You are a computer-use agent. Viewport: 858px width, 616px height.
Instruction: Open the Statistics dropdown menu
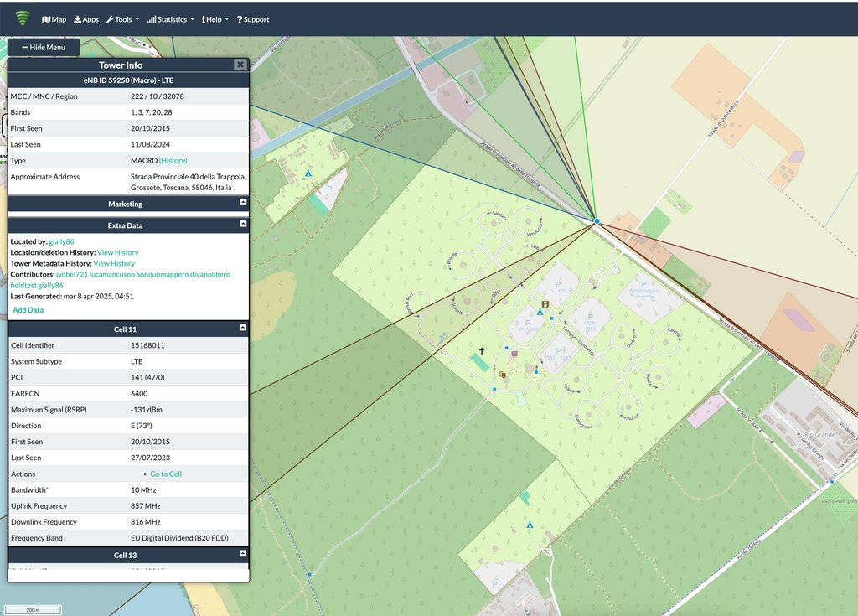pyautogui.click(x=170, y=19)
